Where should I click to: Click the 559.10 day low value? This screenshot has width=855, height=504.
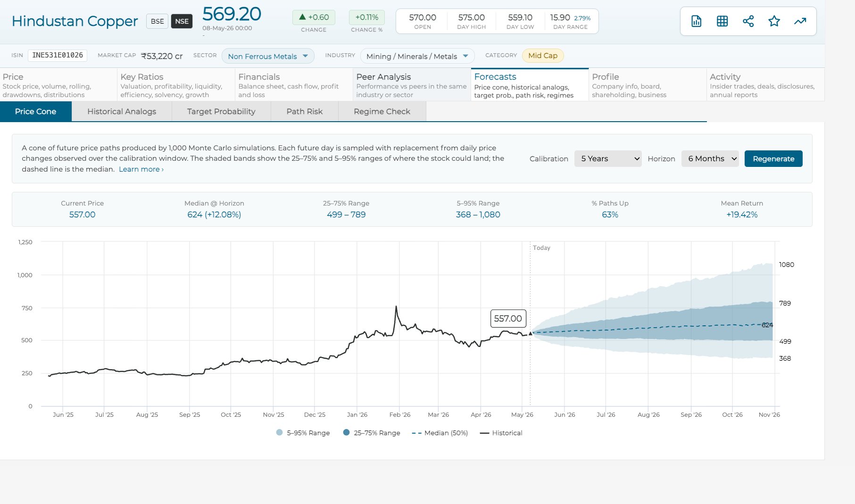520,17
